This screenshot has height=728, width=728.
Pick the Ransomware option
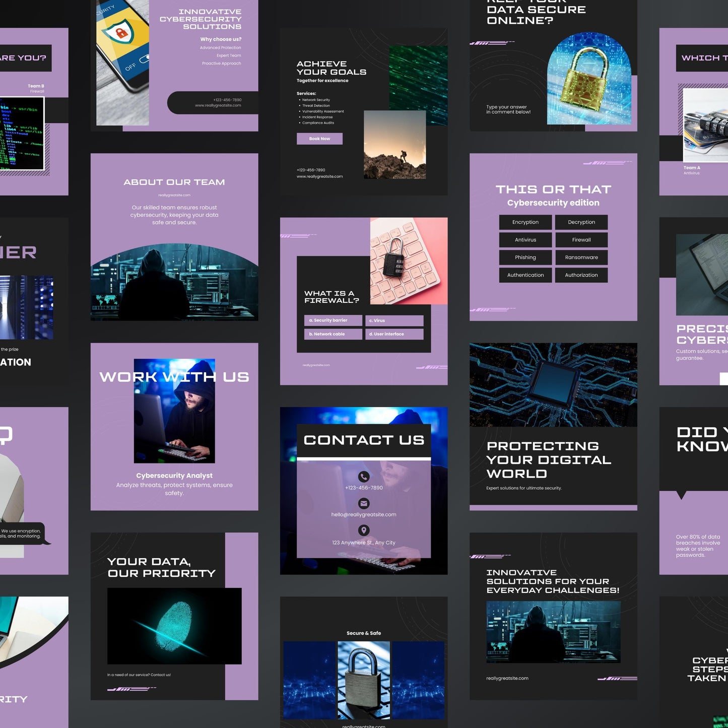click(581, 257)
